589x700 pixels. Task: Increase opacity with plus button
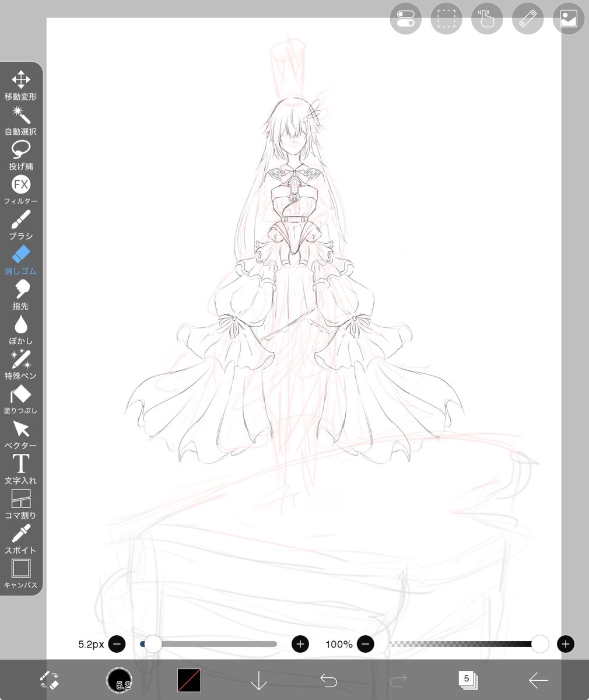(566, 644)
